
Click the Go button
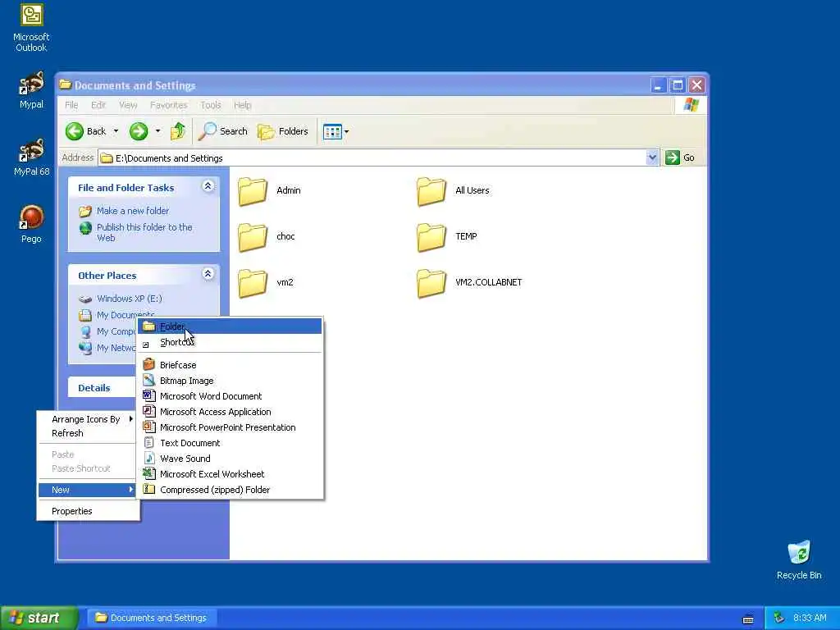coord(680,157)
